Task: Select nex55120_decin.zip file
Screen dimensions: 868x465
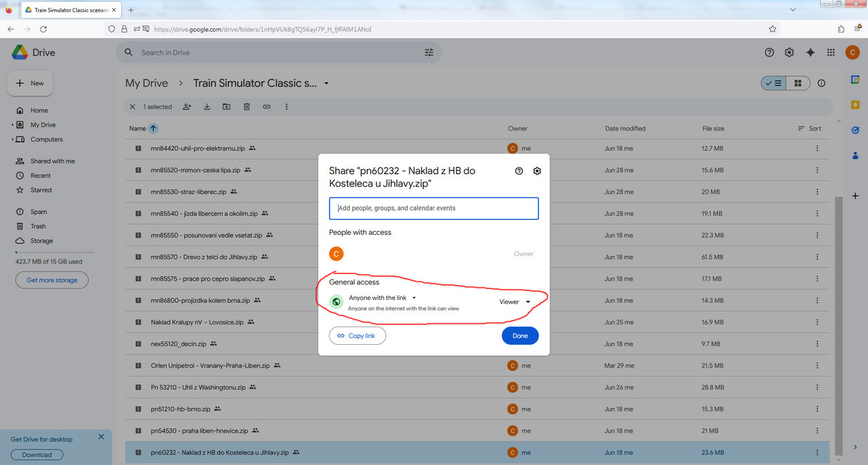Action: point(477,344)
